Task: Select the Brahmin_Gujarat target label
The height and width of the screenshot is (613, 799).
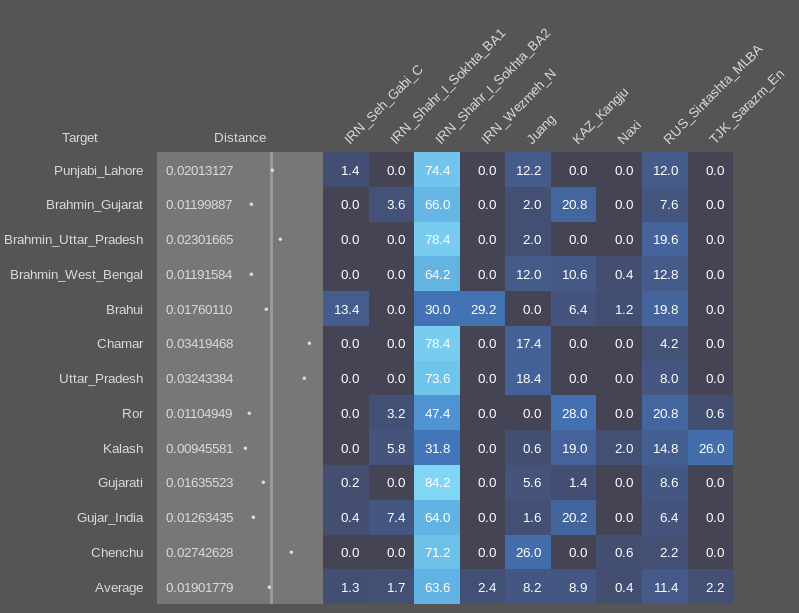Action: [94, 205]
